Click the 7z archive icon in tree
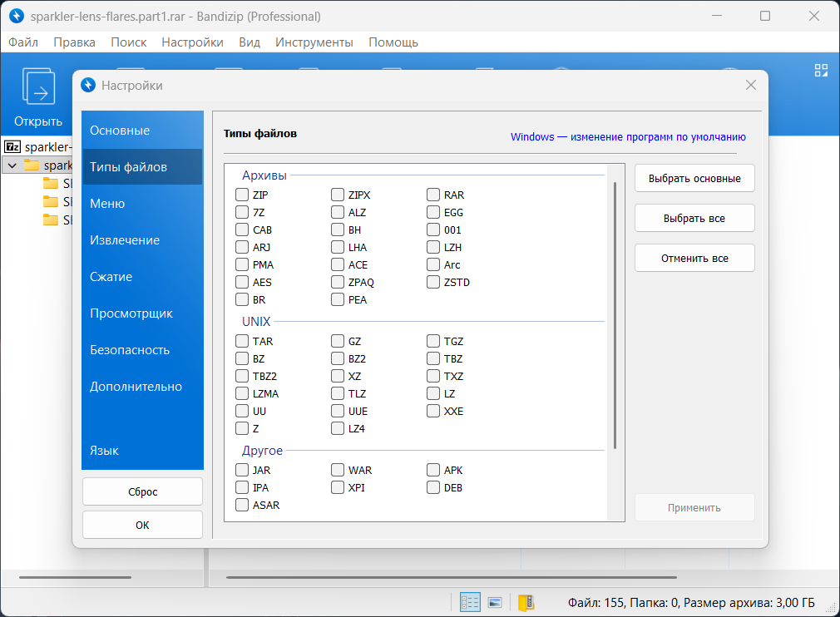 (x=12, y=147)
